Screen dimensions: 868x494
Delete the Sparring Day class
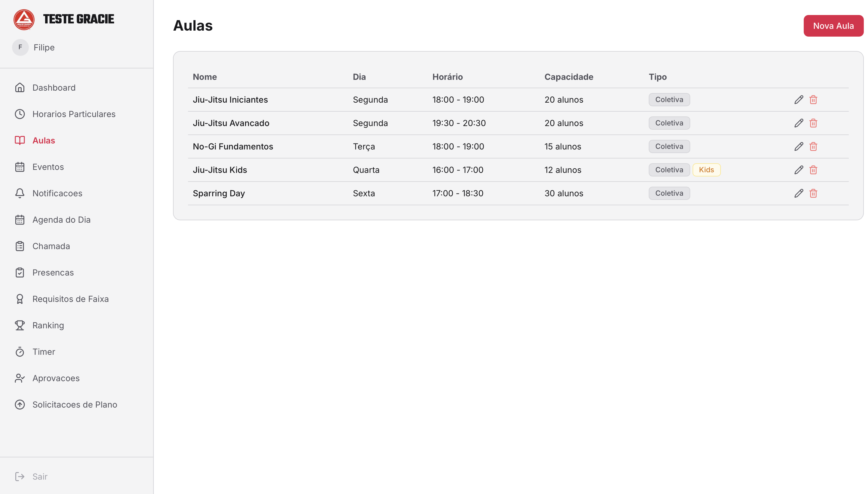(x=813, y=193)
